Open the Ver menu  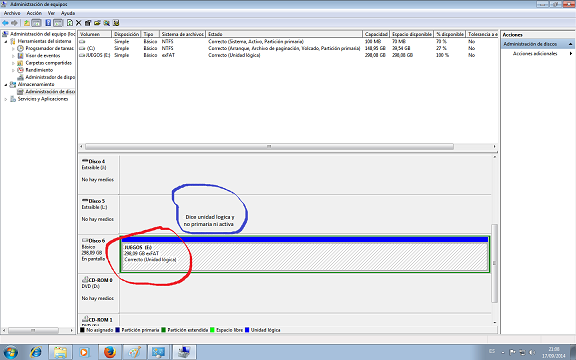(51, 13)
